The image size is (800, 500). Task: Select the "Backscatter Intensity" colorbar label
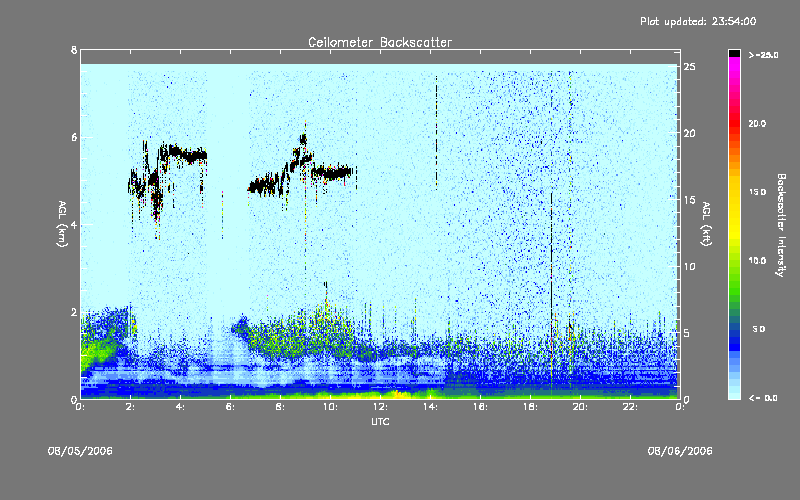point(781,225)
